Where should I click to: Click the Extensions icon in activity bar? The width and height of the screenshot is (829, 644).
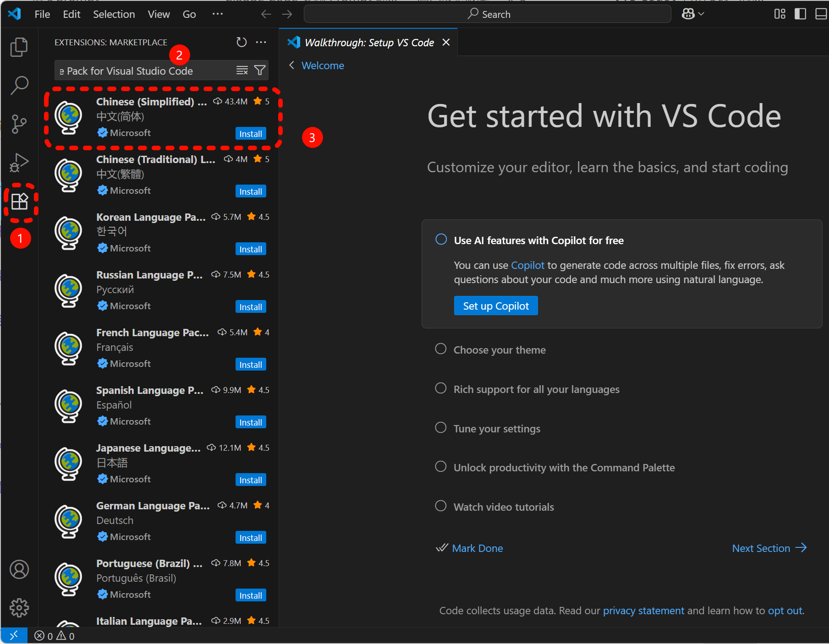coord(20,202)
